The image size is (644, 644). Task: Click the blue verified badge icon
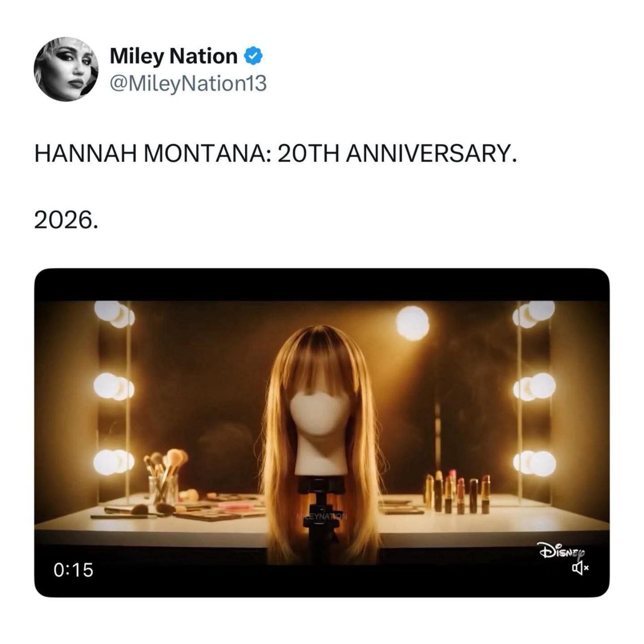254,56
